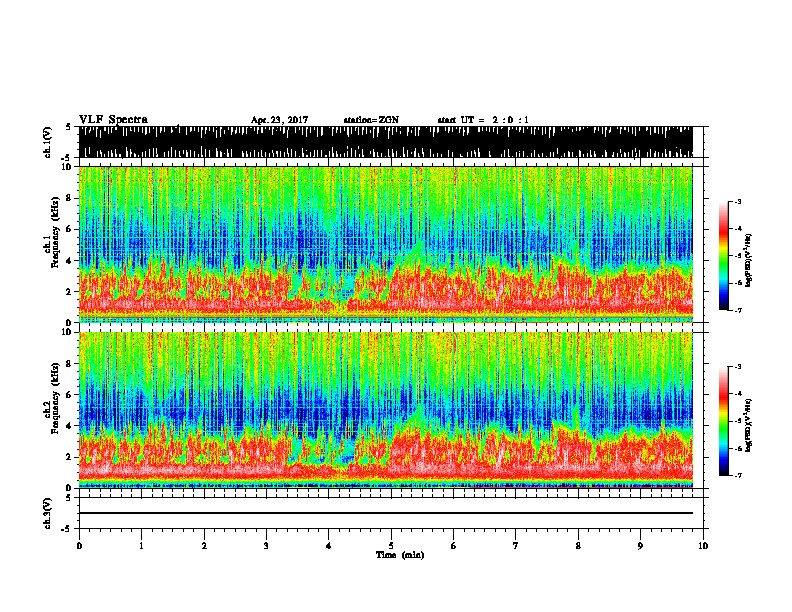Click the 6 kHz tick on ch.2 axis
Screen dimensions: 792x612
point(70,395)
